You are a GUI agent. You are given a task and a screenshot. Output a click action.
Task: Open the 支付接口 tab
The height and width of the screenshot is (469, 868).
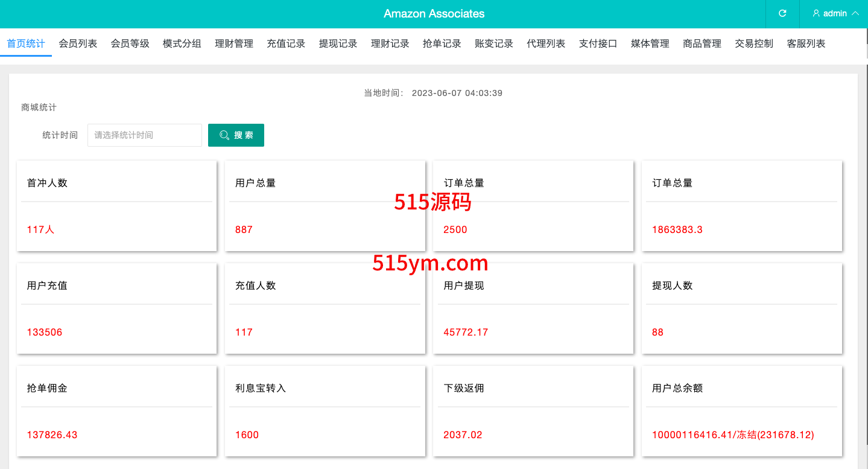click(x=598, y=43)
